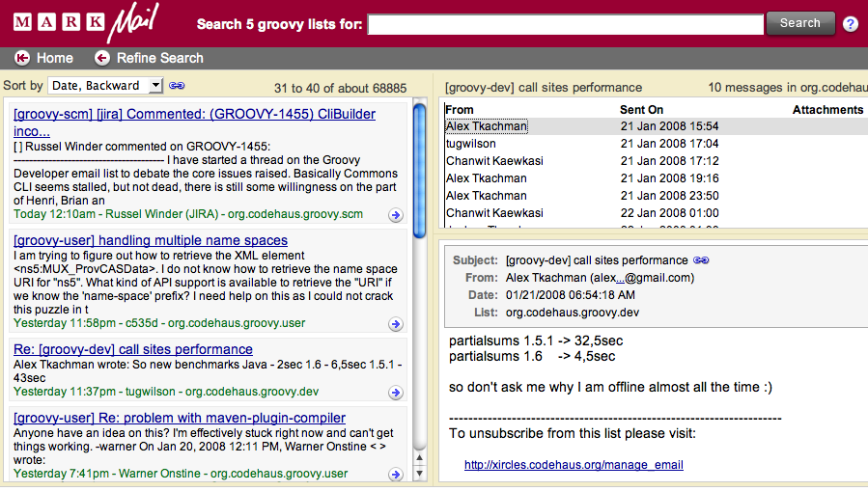Open GROOVY-1455 CliBuilder result via arrow icon
The image size is (868, 491).
tap(395, 215)
